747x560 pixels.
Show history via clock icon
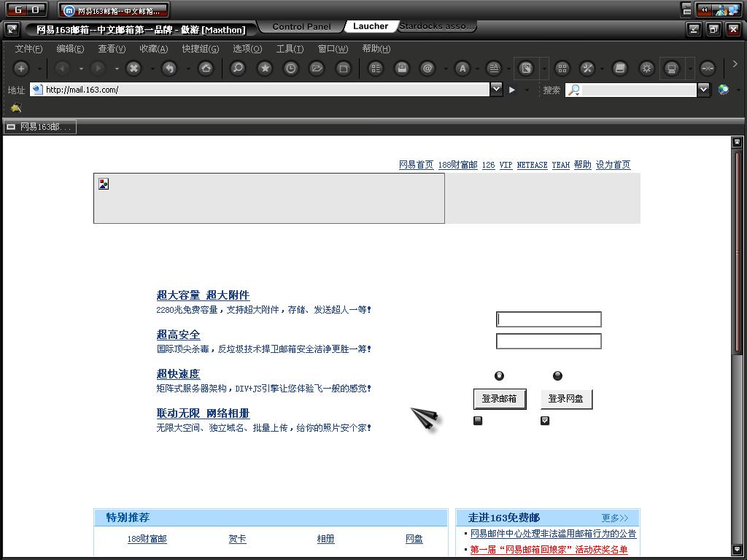click(290, 69)
